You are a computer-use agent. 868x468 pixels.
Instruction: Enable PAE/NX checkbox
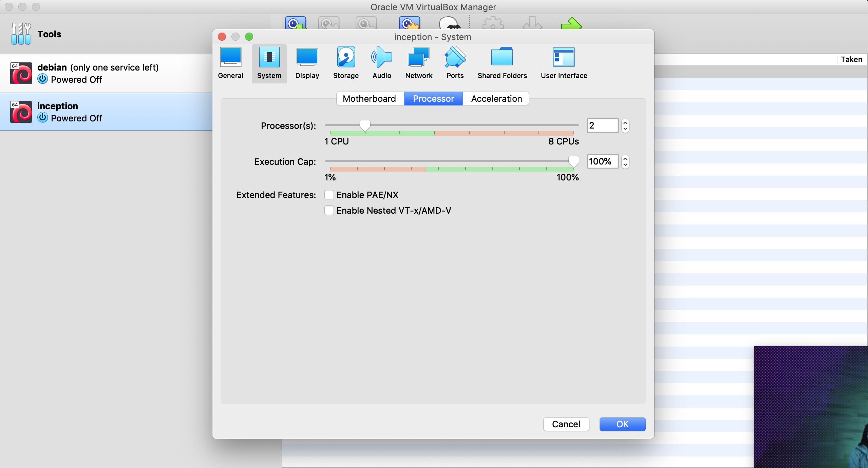(x=329, y=195)
